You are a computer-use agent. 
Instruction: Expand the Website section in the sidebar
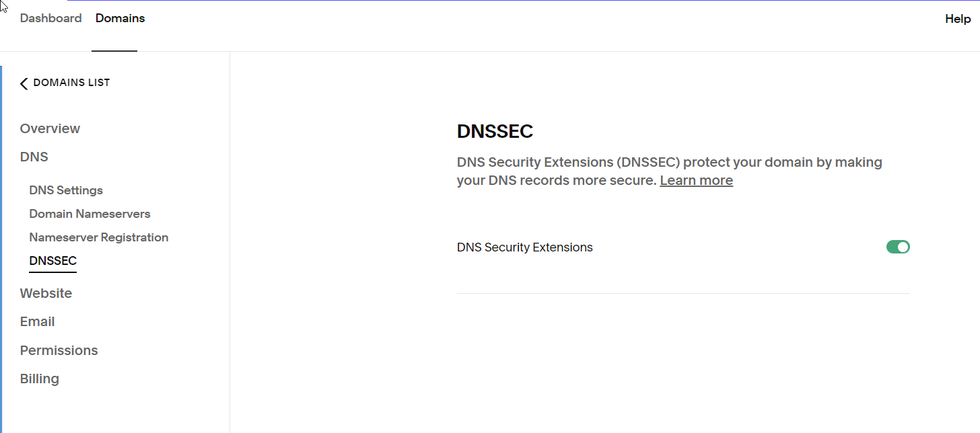tap(46, 293)
